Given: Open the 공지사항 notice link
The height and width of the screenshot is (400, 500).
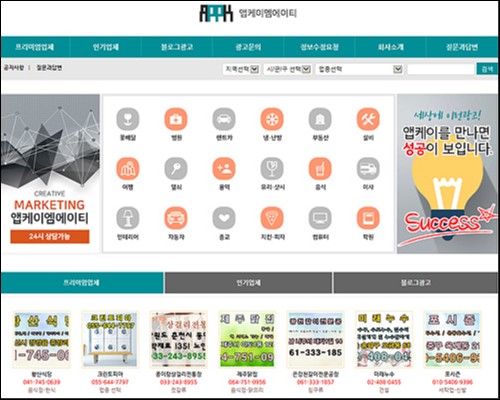Looking at the screenshot, I should coord(14,68).
